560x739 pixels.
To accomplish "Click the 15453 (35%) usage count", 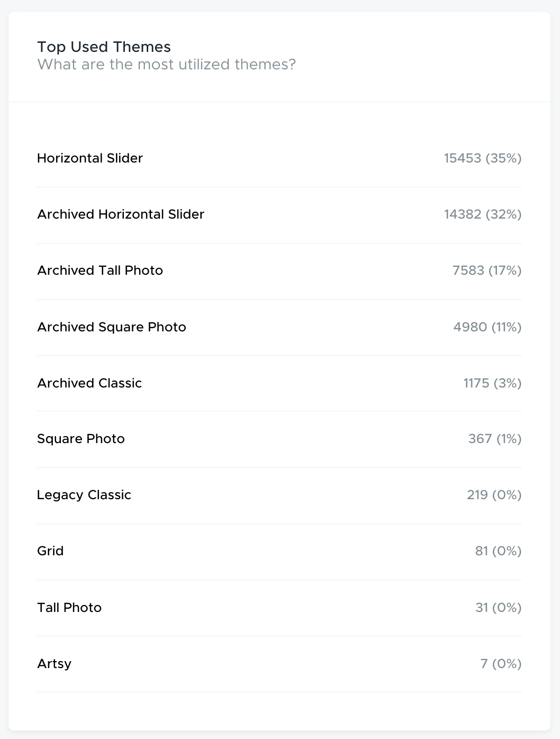I will (483, 158).
